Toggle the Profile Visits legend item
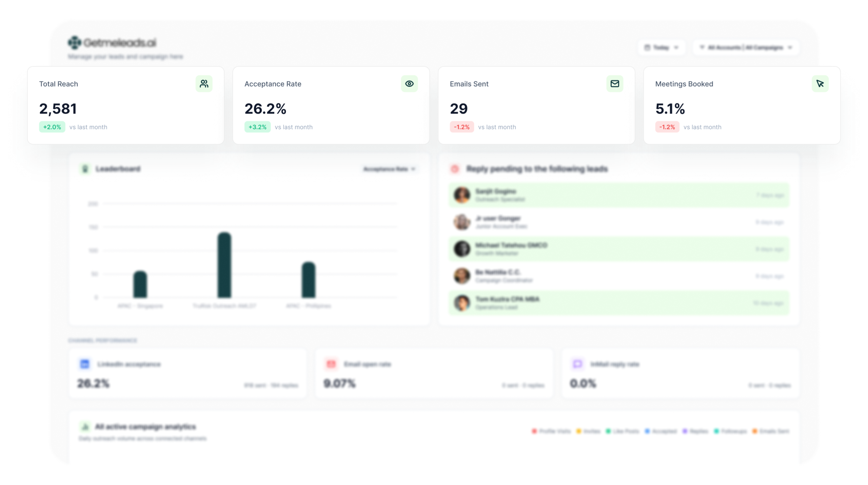Screen dimensions: 868x485 551,431
